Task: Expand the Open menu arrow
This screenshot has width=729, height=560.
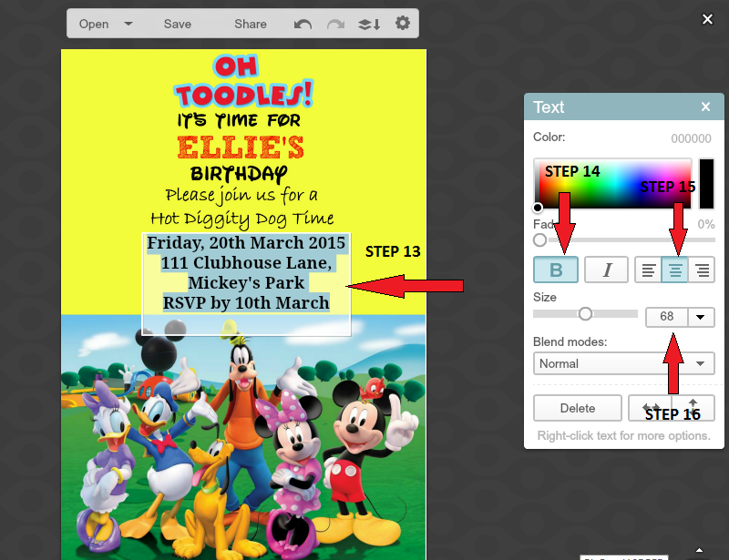Action: [128, 24]
